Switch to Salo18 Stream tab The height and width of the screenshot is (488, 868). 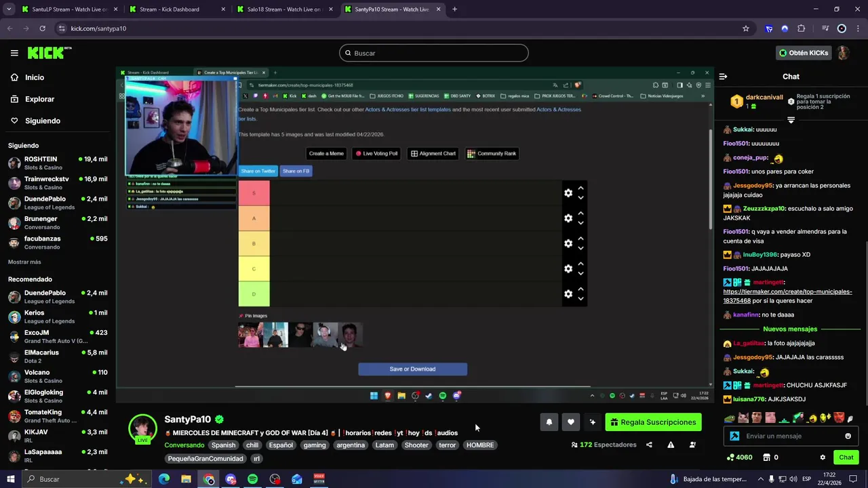(x=283, y=9)
